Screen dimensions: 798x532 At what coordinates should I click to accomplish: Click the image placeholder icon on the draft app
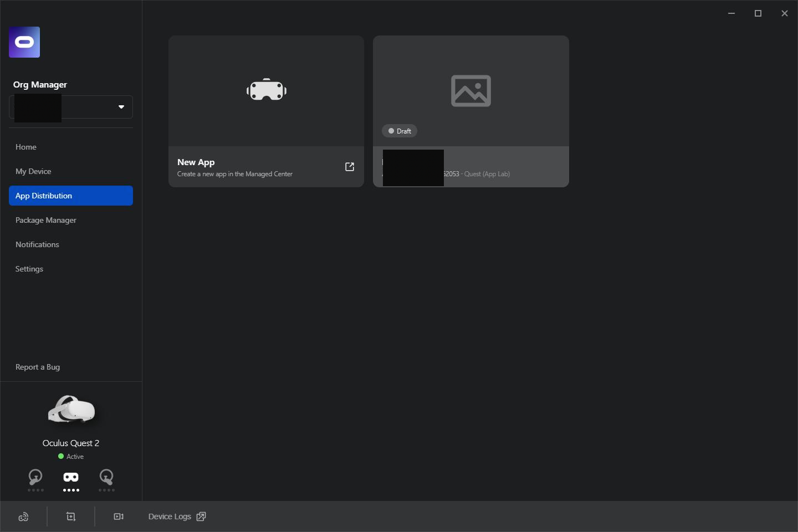point(471,90)
